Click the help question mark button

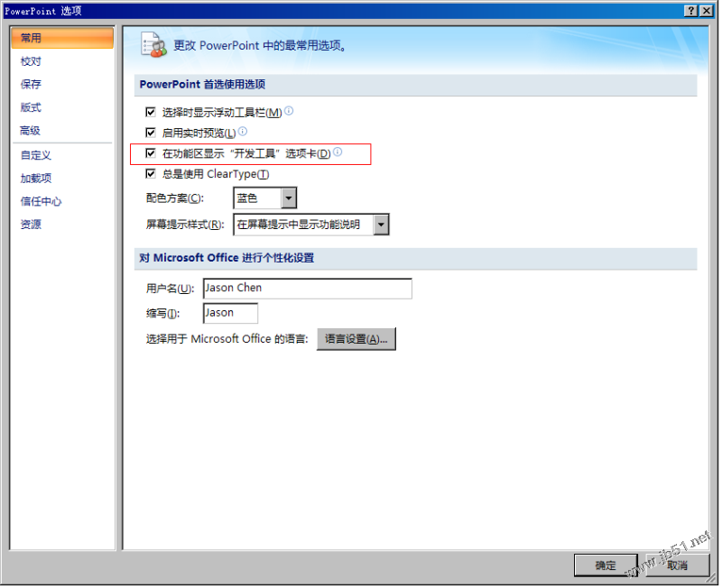pos(691,11)
